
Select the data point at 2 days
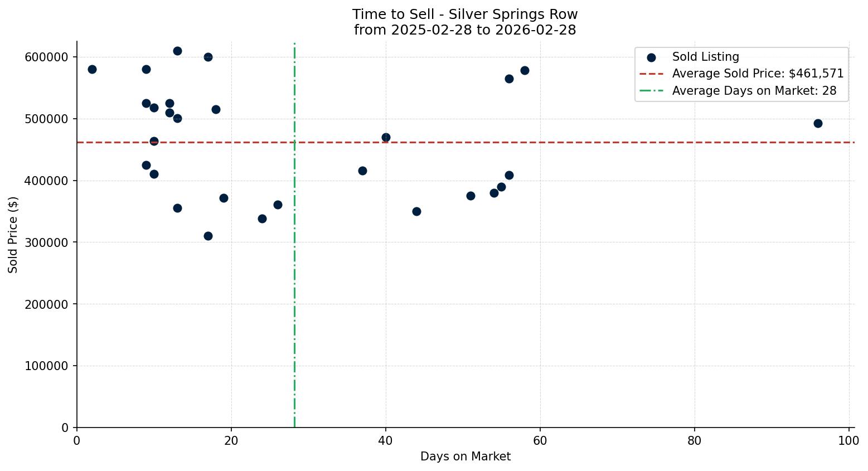point(92,70)
